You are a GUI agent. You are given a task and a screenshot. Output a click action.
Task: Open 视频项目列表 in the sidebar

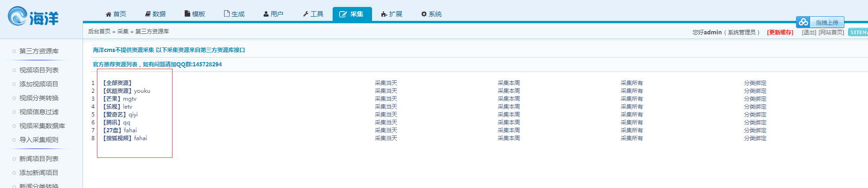point(39,70)
